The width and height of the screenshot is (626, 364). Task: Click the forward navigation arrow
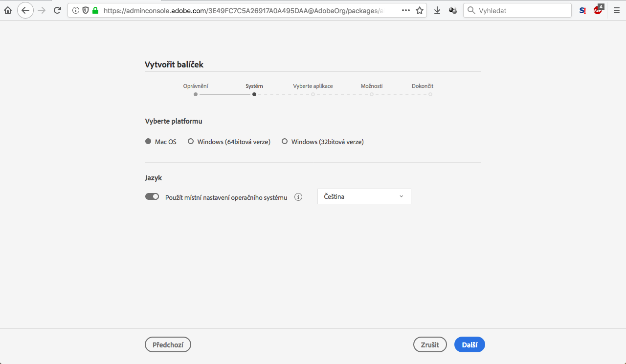(x=42, y=10)
